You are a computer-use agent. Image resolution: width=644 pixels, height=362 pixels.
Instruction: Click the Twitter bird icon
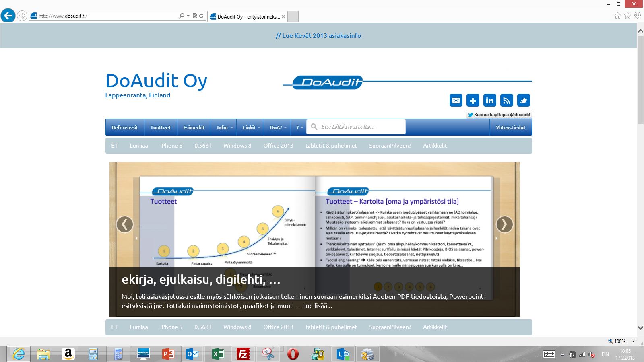point(524,100)
